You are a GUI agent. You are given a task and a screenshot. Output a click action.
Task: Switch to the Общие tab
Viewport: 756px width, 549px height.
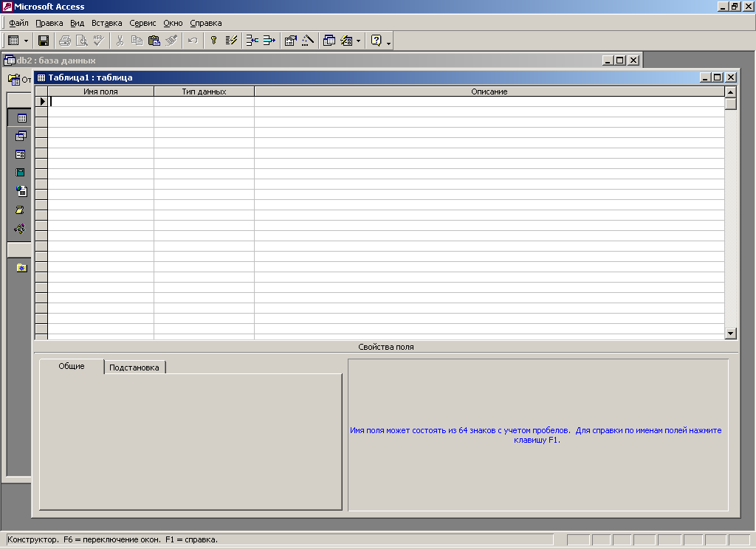tap(72, 366)
